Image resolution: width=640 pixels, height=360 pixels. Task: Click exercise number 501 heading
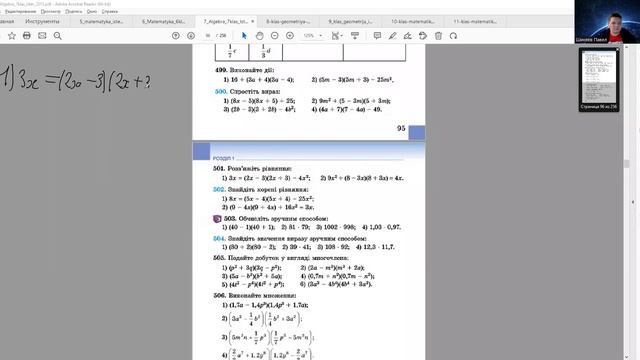tap(219, 169)
